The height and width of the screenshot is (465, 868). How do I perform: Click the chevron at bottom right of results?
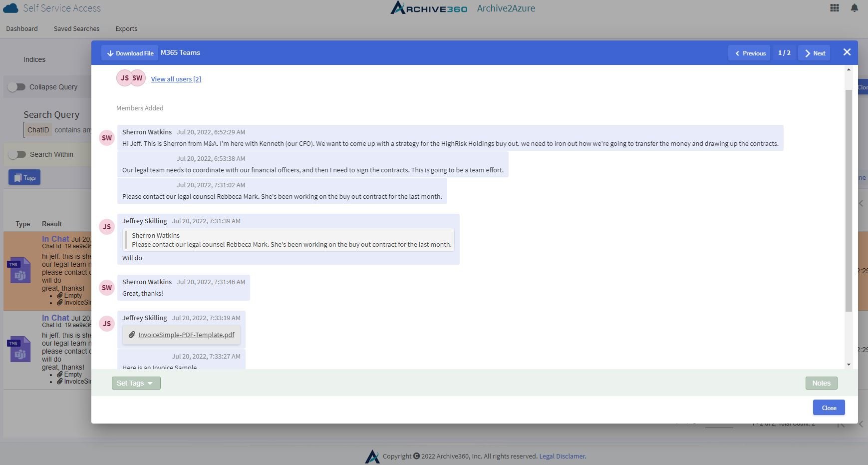pyautogui.click(x=861, y=424)
